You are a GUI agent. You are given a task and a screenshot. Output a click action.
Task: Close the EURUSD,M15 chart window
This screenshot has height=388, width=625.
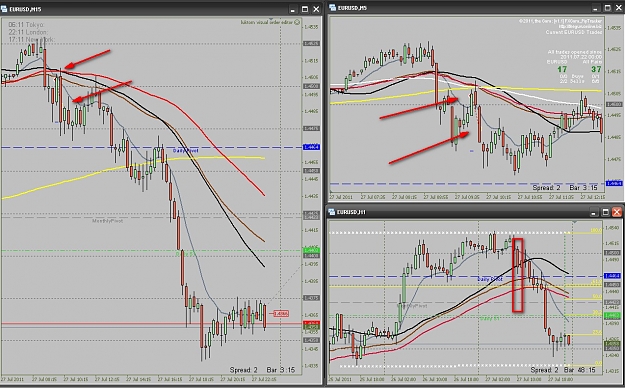(316, 9)
